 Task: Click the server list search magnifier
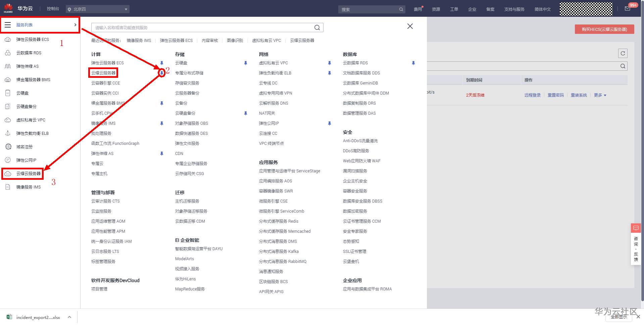623,66
